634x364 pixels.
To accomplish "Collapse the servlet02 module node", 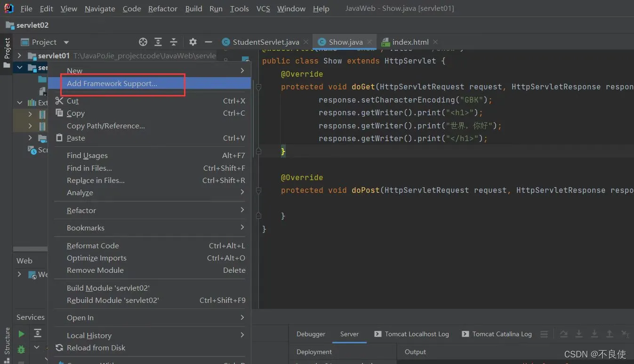I will tap(19, 68).
